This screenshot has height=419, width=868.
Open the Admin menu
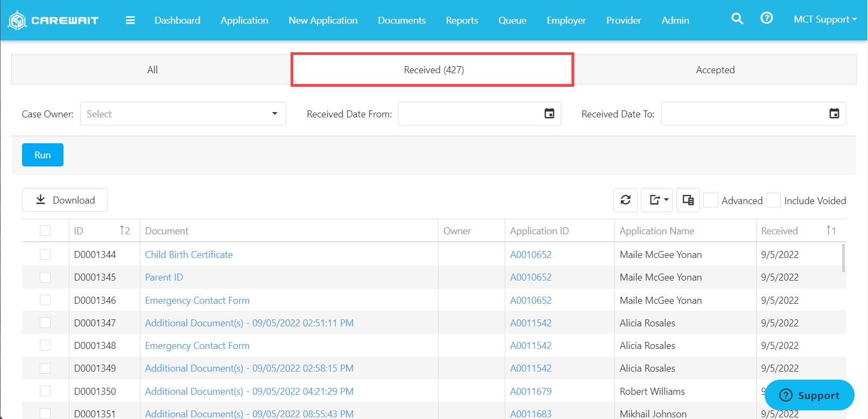click(675, 20)
